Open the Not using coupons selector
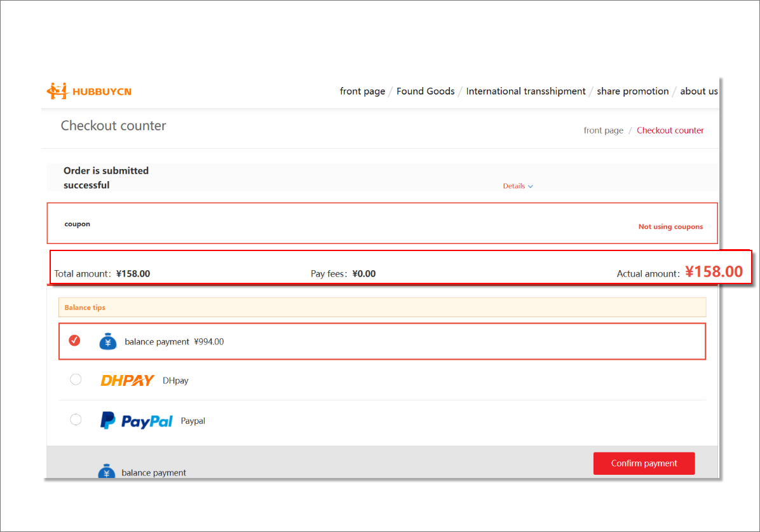Image resolution: width=760 pixels, height=532 pixels. pyautogui.click(x=670, y=227)
